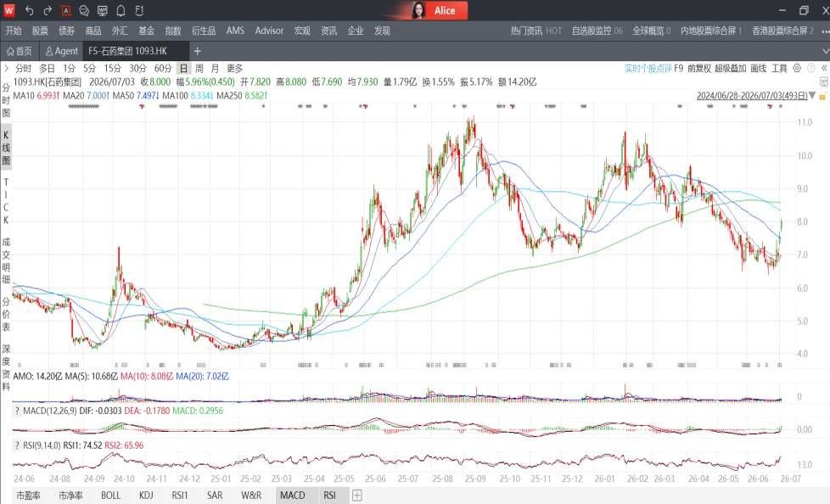Image resolution: width=830 pixels, height=504 pixels.
Task: Click the F1 help icon
Action: tap(139, 10)
